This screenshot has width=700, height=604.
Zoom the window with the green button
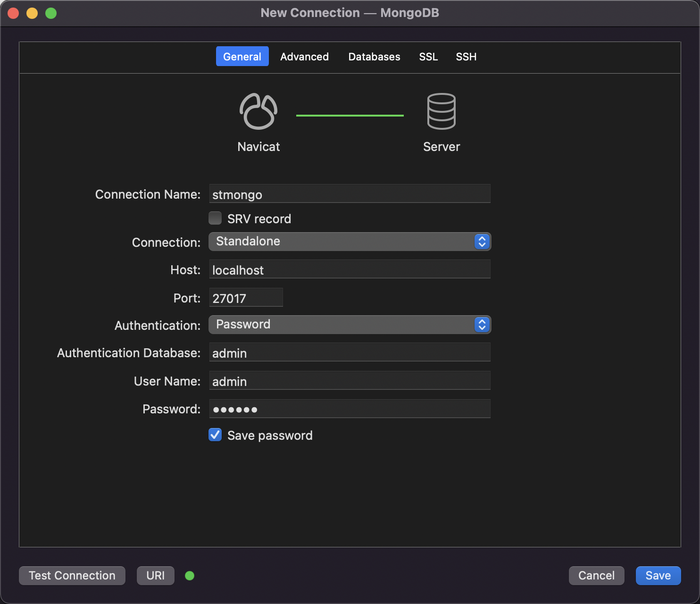coord(51,13)
